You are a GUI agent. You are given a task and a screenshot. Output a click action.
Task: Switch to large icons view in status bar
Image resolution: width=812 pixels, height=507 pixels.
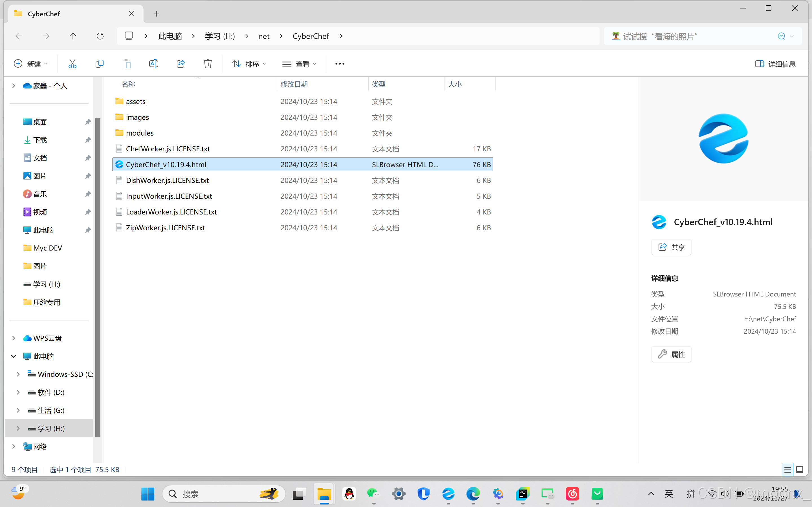(x=800, y=470)
